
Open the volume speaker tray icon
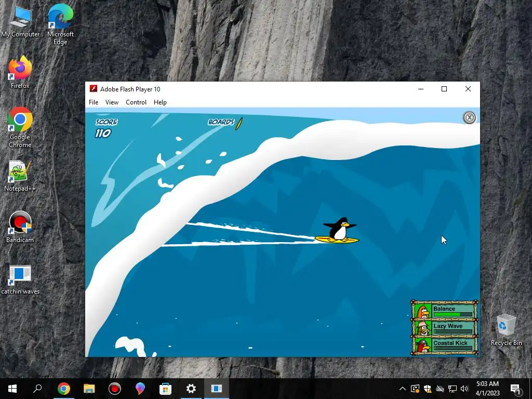pos(464,389)
